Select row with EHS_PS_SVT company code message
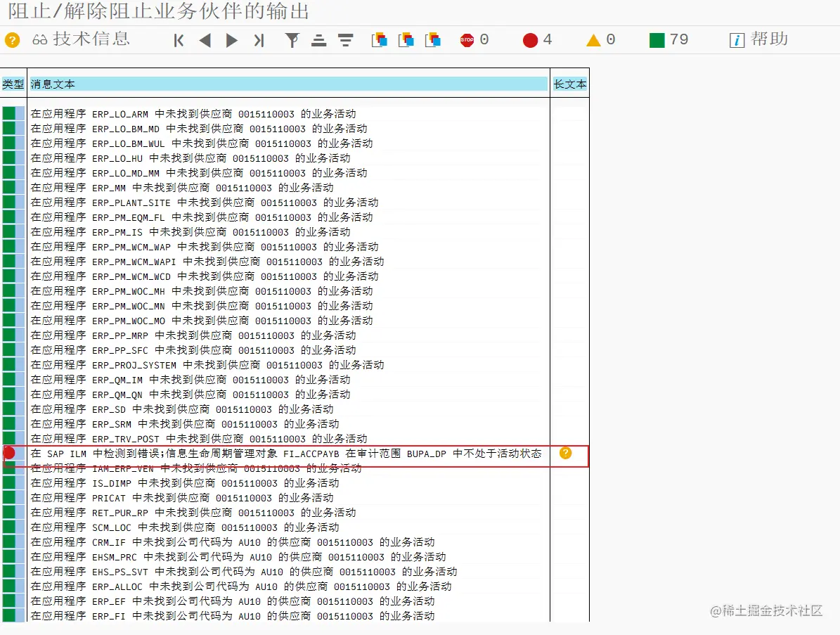 [x=244, y=572]
